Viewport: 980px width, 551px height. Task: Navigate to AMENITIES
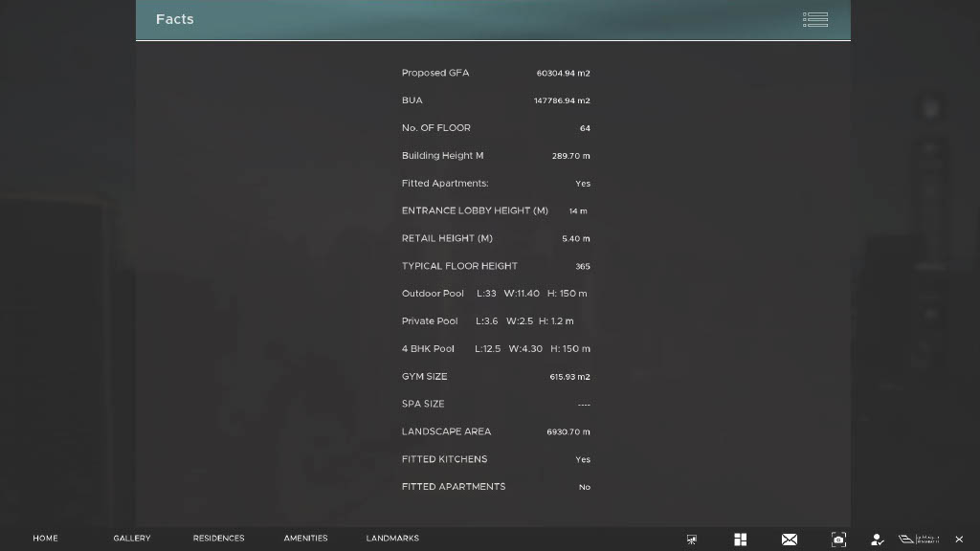click(x=305, y=539)
